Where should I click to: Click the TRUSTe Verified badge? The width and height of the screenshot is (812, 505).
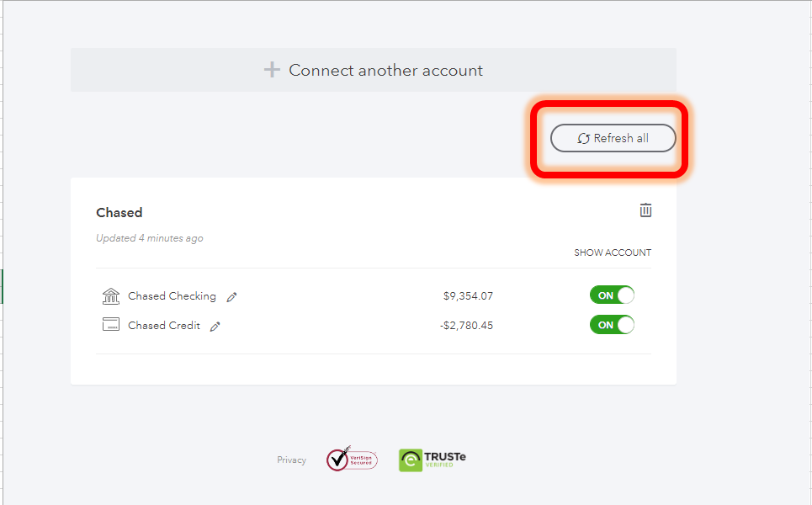[433, 460]
